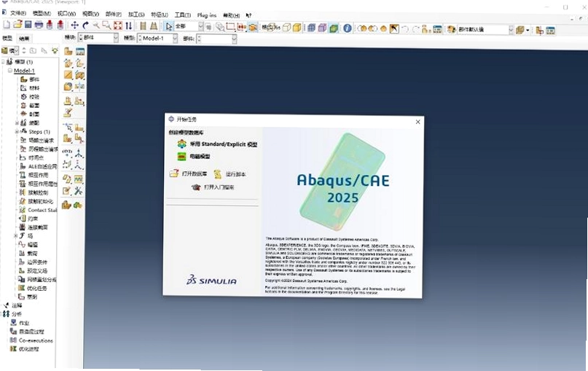Open the 工具 (Tools) menu

pos(183,15)
